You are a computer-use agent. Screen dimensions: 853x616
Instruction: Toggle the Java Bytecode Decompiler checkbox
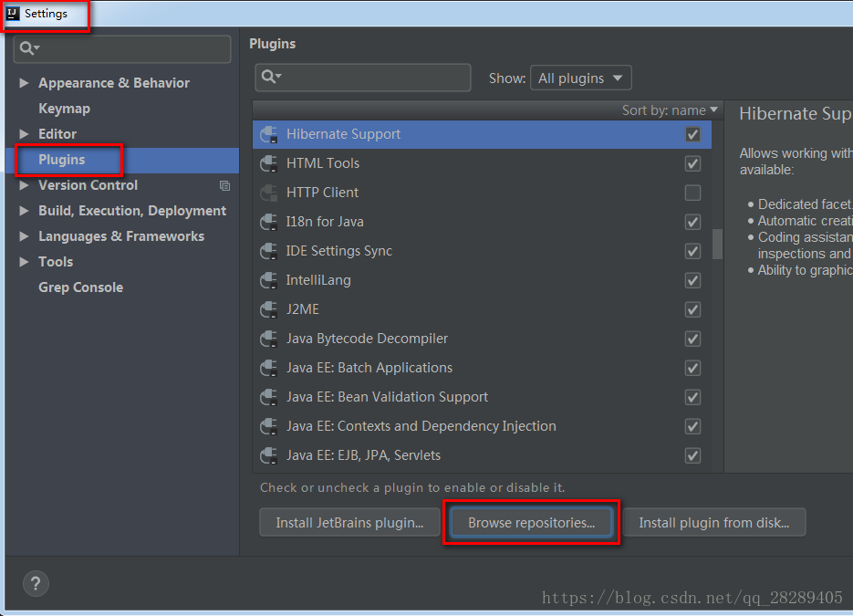coord(692,339)
